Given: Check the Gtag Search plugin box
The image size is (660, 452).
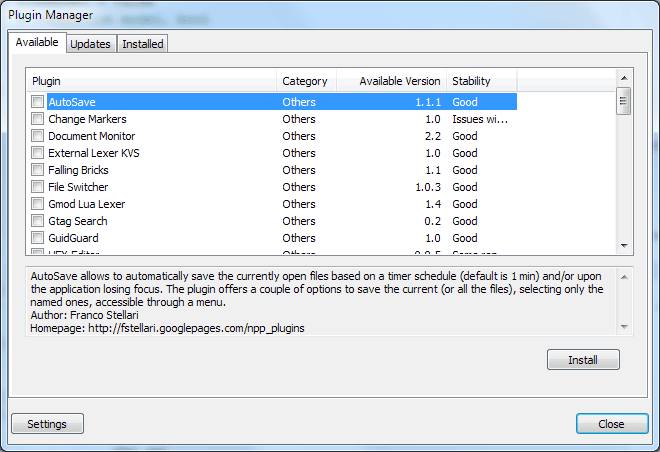Looking at the screenshot, I should point(37,221).
